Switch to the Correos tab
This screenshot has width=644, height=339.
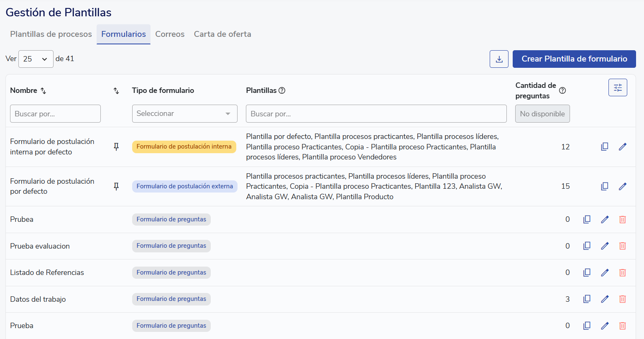tap(170, 34)
